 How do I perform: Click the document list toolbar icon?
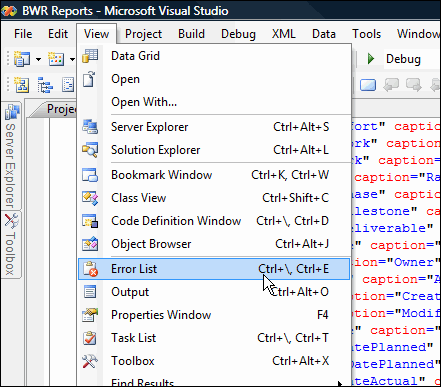pos(68,85)
